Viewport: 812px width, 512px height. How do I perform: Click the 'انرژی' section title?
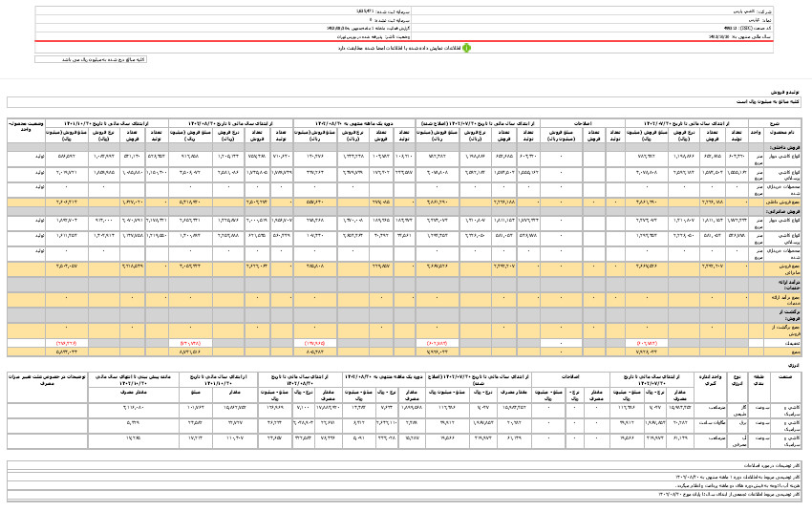(x=795, y=365)
